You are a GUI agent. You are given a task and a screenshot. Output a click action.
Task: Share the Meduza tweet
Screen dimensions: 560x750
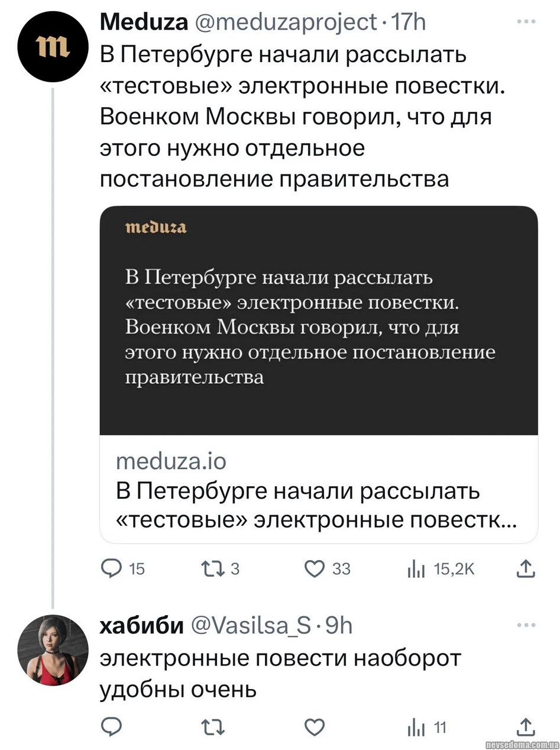click(525, 568)
